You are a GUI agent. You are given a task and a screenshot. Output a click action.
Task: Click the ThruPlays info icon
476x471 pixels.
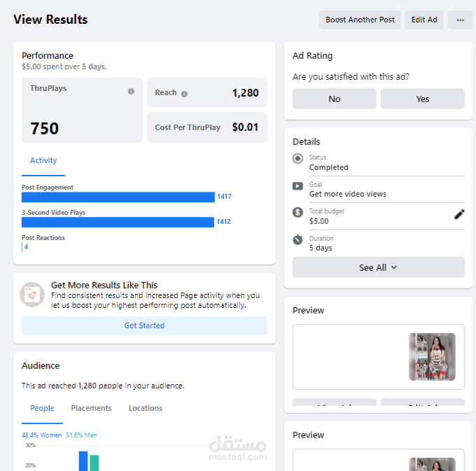click(x=131, y=91)
